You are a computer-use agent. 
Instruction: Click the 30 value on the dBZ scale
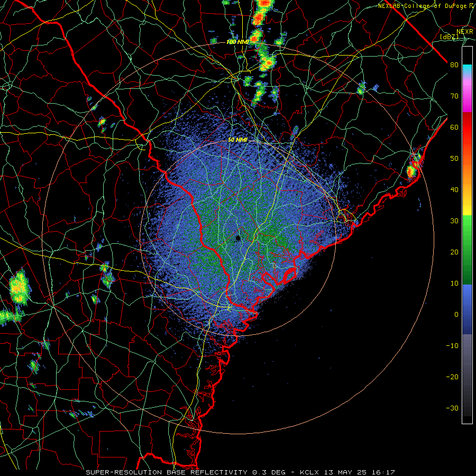point(454,221)
